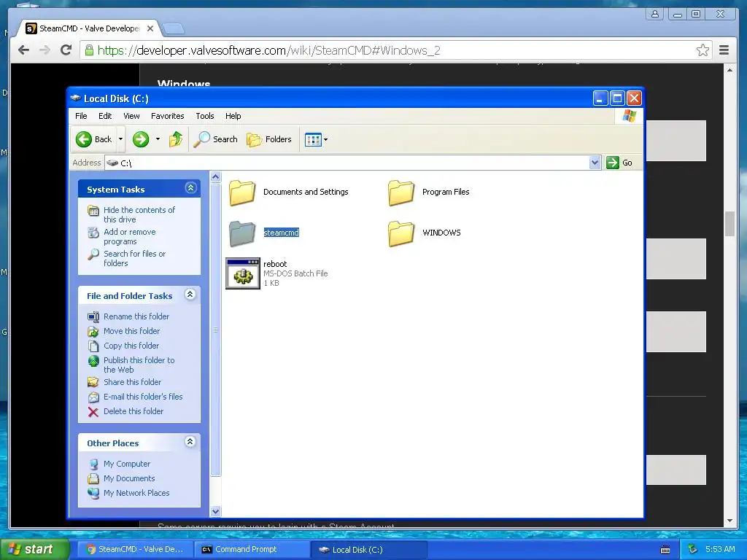Go to My Network Places
Screen dimensions: 747x560
tap(136, 494)
